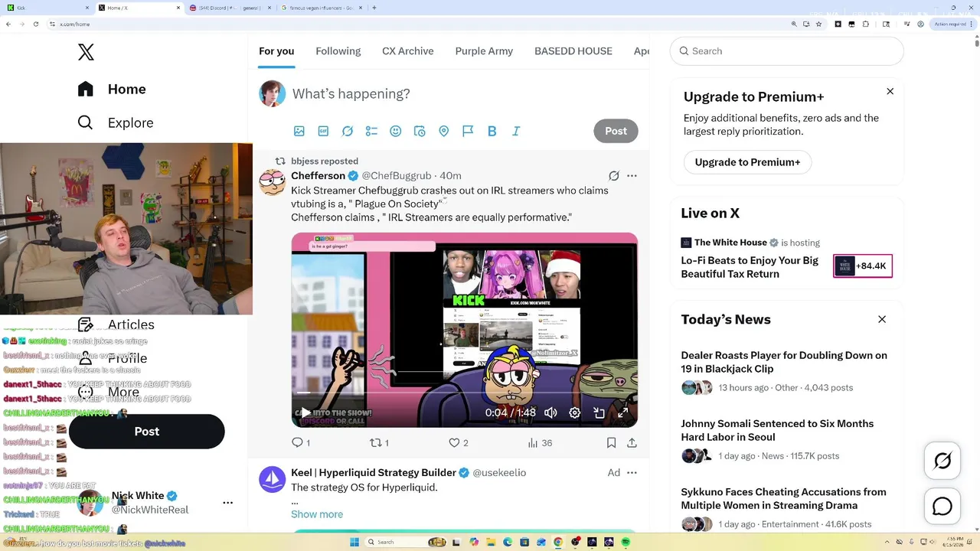Open Dealer Roasts Player news story
Viewport: 980px width, 551px height.
(x=784, y=362)
